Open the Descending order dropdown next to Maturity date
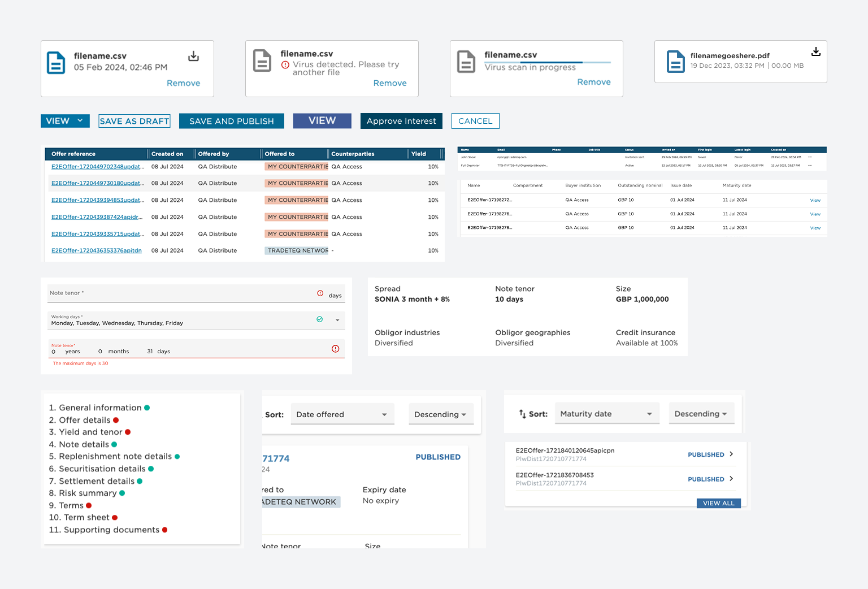The height and width of the screenshot is (589, 868). tap(701, 414)
